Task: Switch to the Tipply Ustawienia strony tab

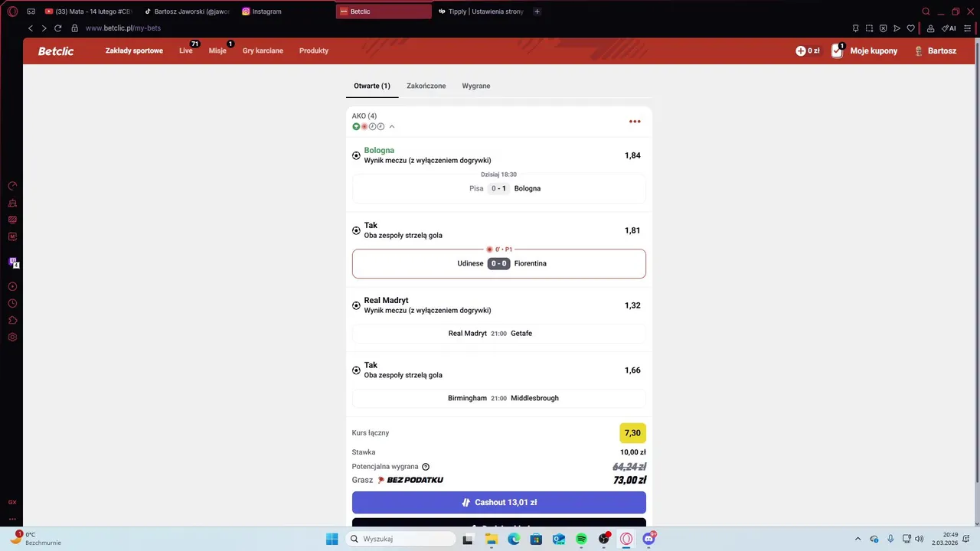Action: click(481, 11)
